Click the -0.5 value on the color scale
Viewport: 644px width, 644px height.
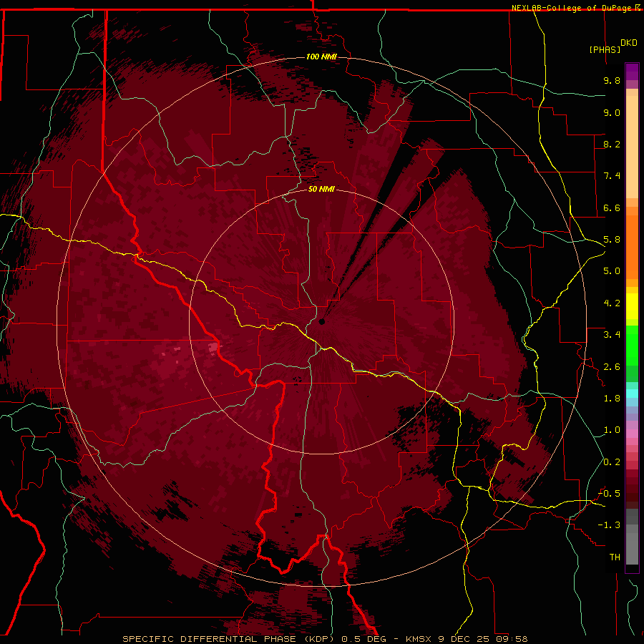[x=609, y=494]
